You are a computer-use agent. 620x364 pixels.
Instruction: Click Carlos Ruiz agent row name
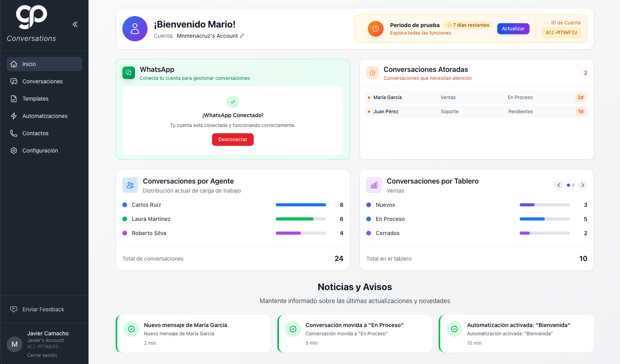tap(146, 205)
